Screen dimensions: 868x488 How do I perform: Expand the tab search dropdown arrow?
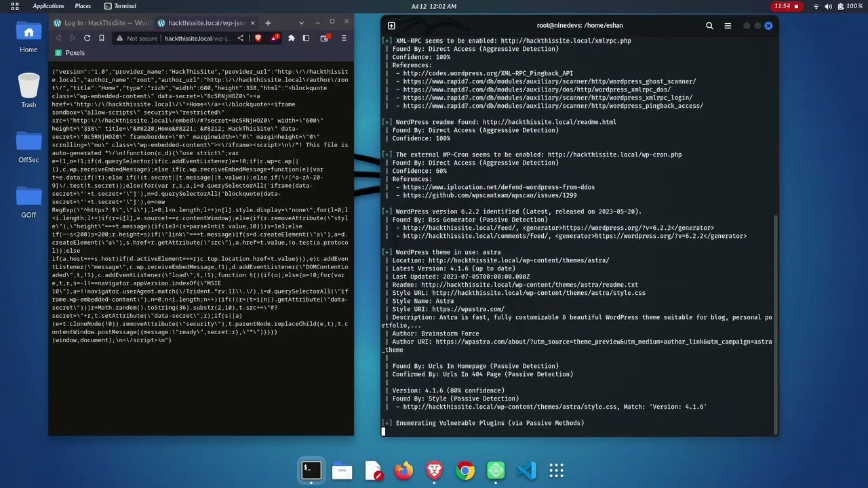tap(302, 22)
